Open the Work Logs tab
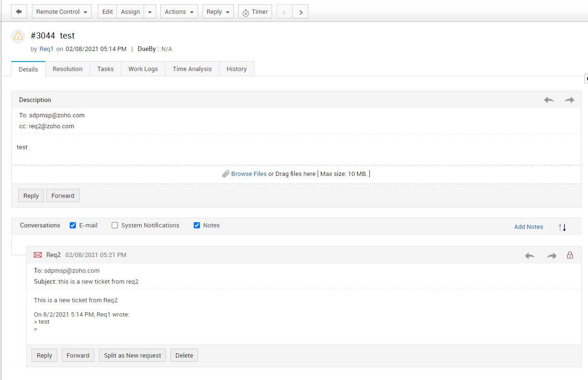 click(143, 69)
